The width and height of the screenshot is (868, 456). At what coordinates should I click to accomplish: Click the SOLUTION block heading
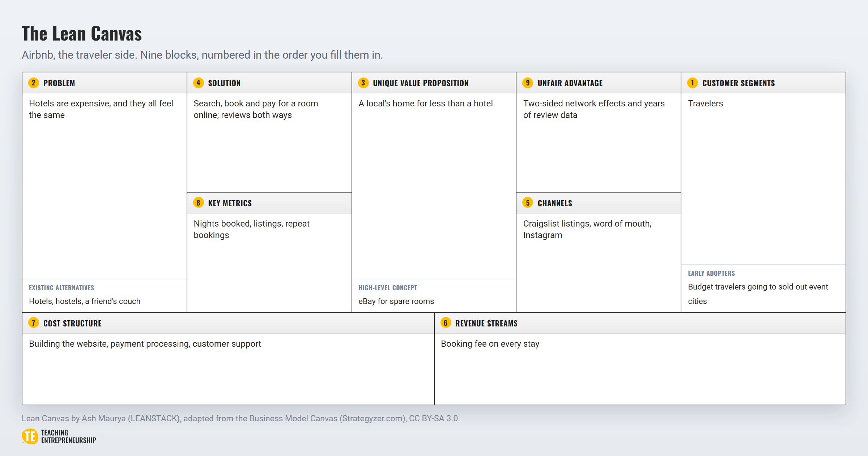[x=224, y=83]
